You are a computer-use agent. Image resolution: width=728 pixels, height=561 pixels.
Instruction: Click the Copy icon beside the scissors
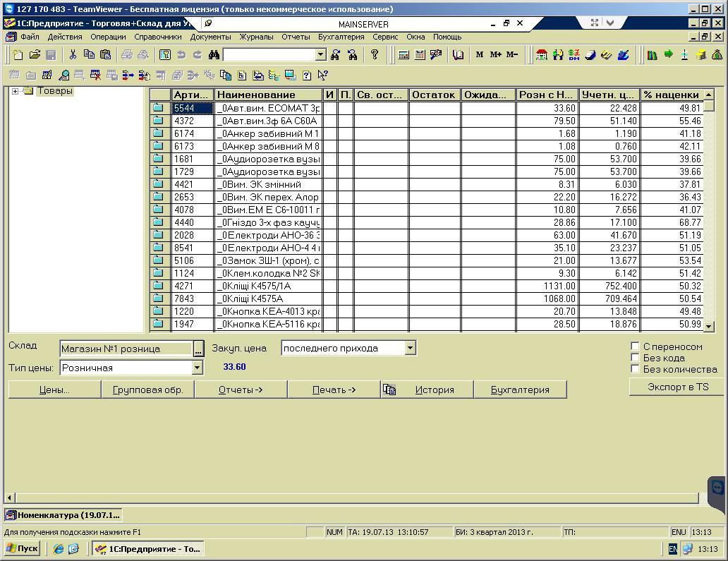click(x=89, y=55)
